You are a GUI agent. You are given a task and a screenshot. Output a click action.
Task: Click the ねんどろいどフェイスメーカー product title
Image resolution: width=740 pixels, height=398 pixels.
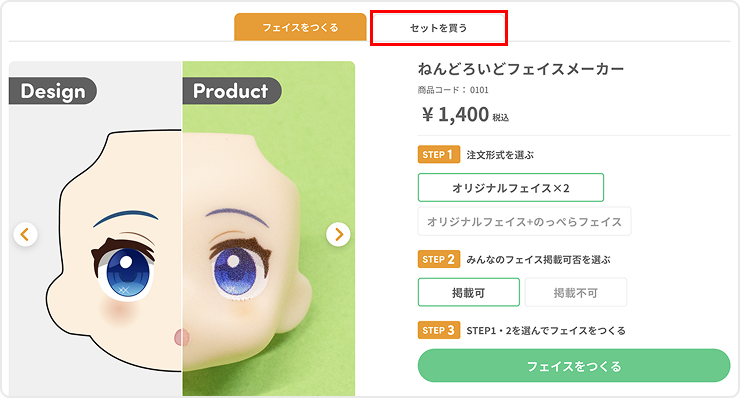(x=521, y=69)
